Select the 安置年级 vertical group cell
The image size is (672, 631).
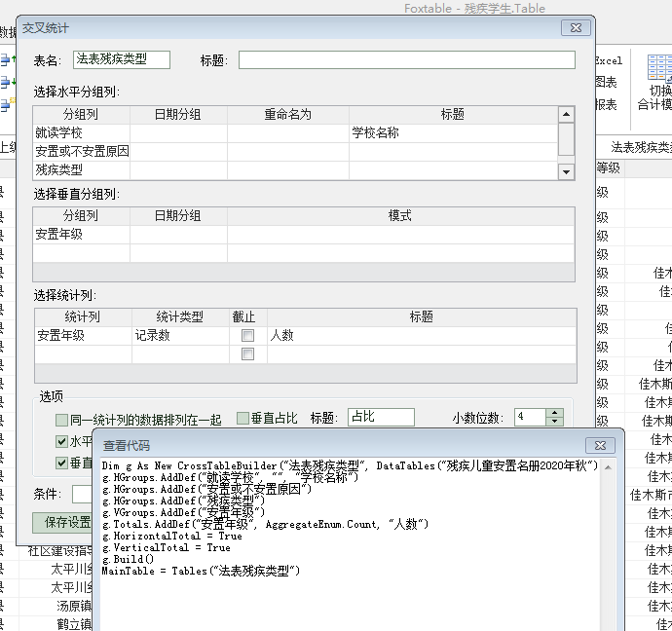pos(81,234)
